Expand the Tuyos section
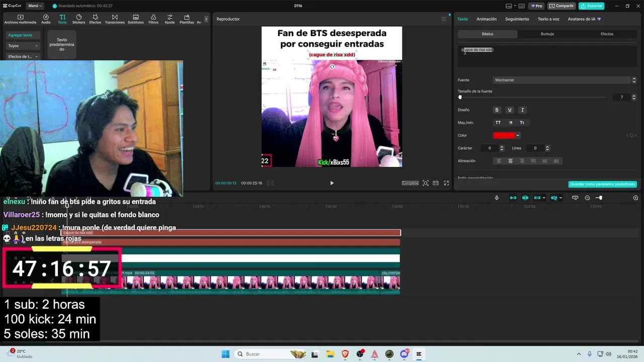The width and height of the screenshot is (644, 362). (23, 46)
